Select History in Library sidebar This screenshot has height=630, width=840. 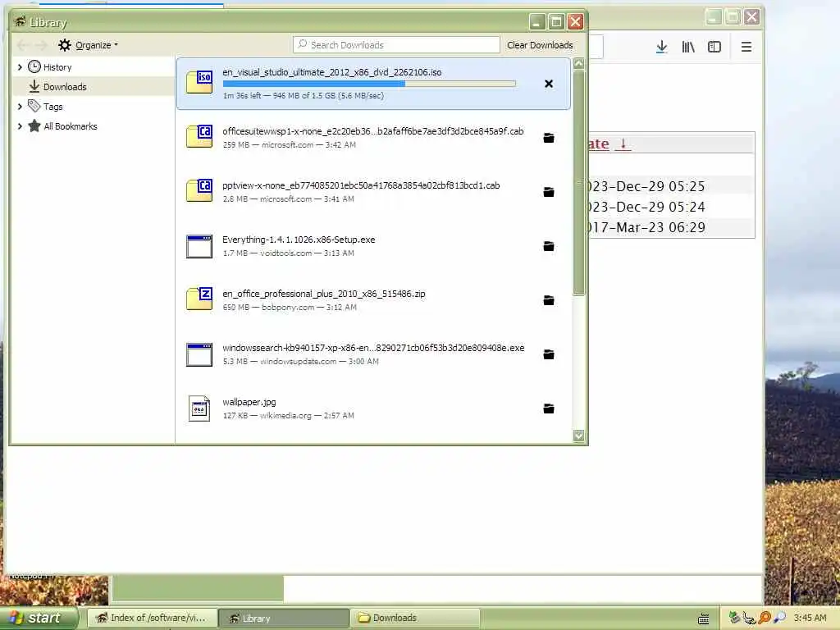tap(57, 67)
